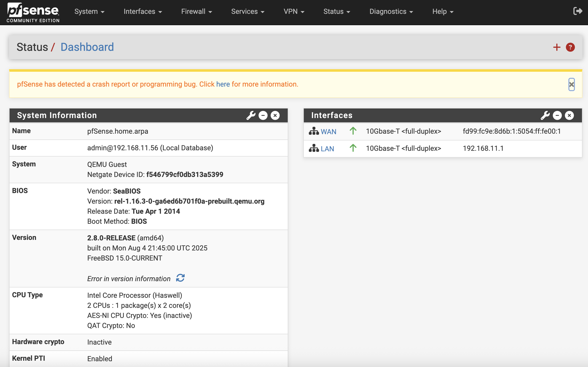Viewport: 588px width, 367px height.
Task: Click the 'Error in version information' text
Action: (x=129, y=279)
